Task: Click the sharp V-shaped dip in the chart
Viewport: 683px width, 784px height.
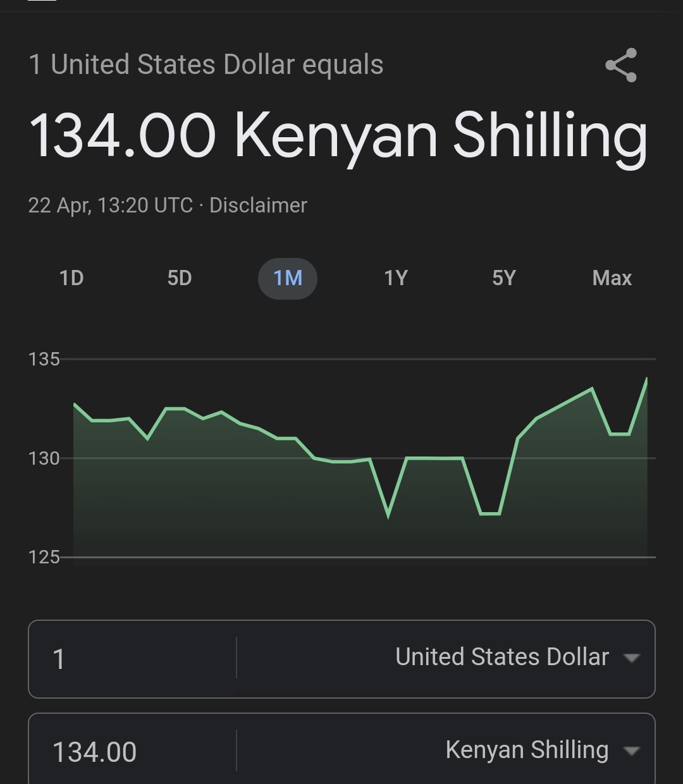Action: (388, 515)
